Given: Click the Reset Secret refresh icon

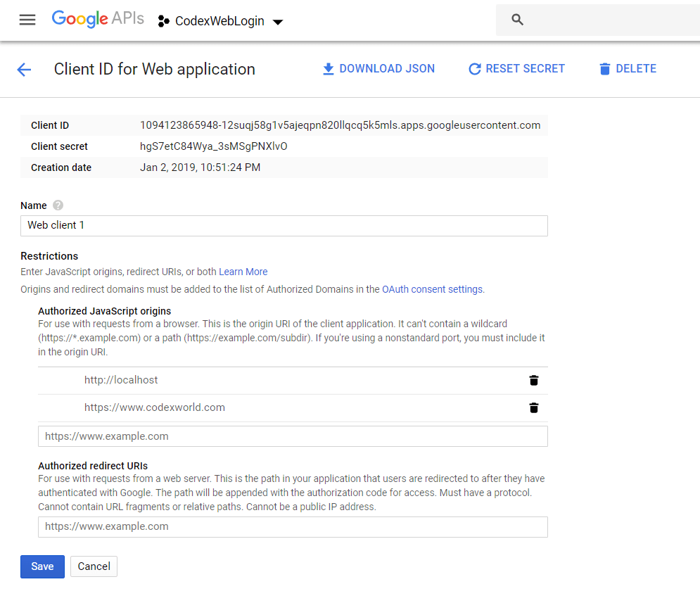Looking at the screenshot, I should (x=476, y=68).
